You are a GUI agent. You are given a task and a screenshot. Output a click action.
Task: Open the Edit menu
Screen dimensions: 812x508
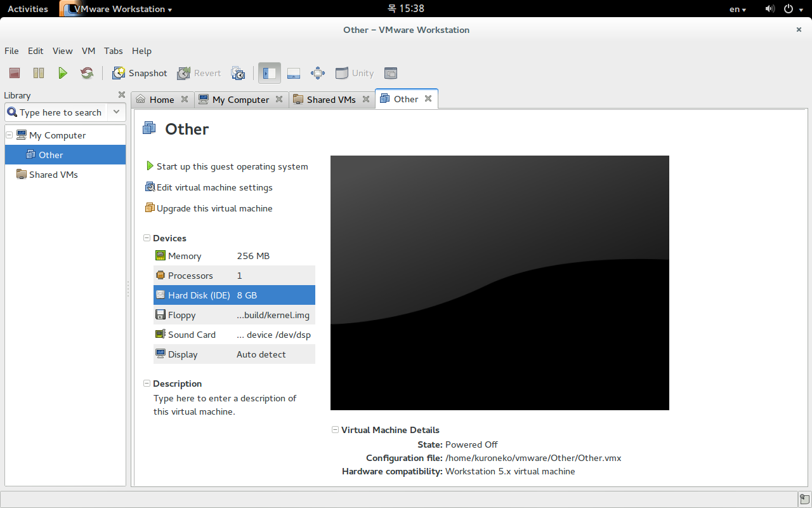click(36, 51)
